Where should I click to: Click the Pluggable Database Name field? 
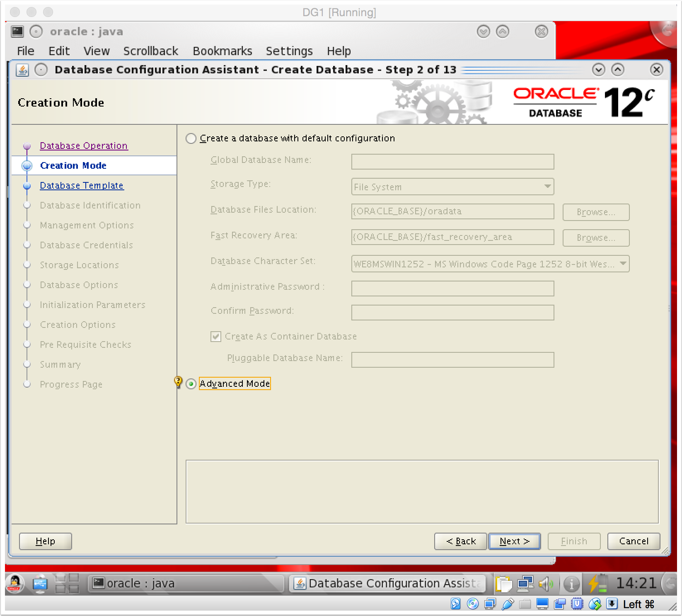(x=452, y=360)
